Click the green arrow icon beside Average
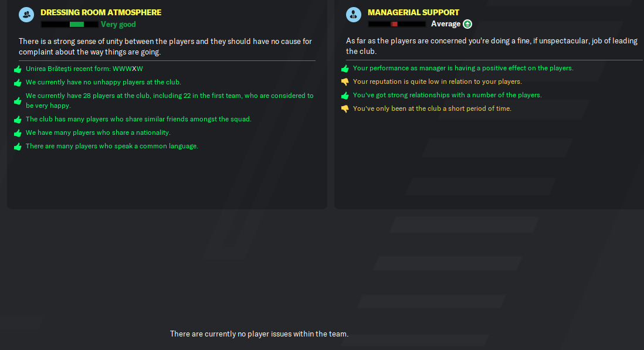The height and width of the screenshot is (350, 644). point(467,24)
